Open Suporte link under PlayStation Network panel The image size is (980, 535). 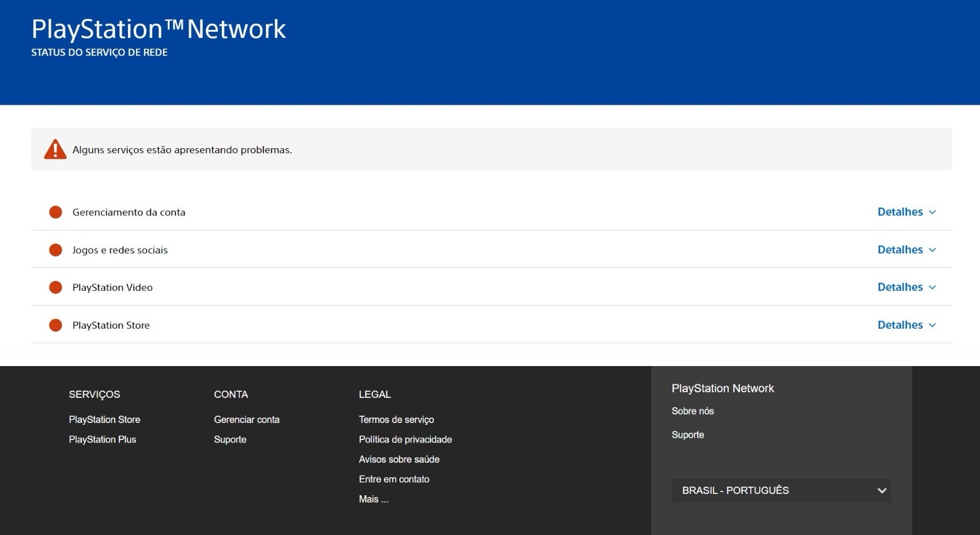pos(688,435)
